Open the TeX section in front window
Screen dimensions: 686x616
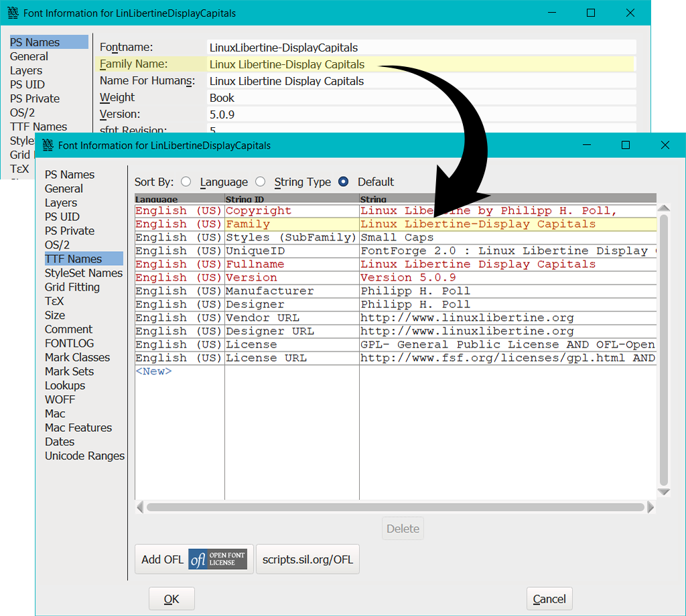point(54,301)
